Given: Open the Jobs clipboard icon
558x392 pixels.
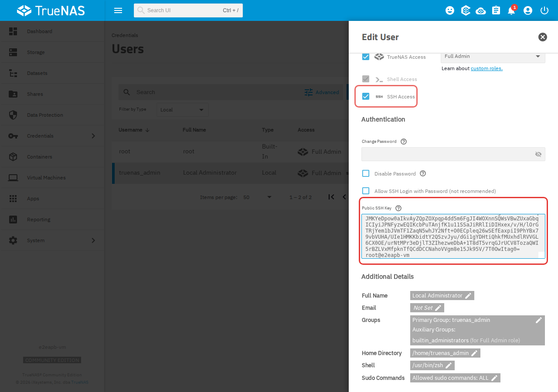Looking at the screenshot, I should click(496, 10).
